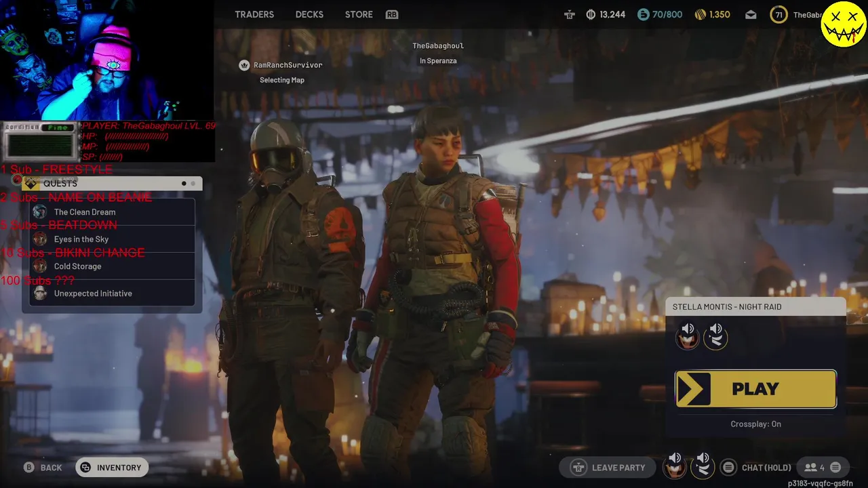Image resolution: width=868 pixels, height=488 pixels.
Task: Click the Quests panel header
Action: click(112, 184)
